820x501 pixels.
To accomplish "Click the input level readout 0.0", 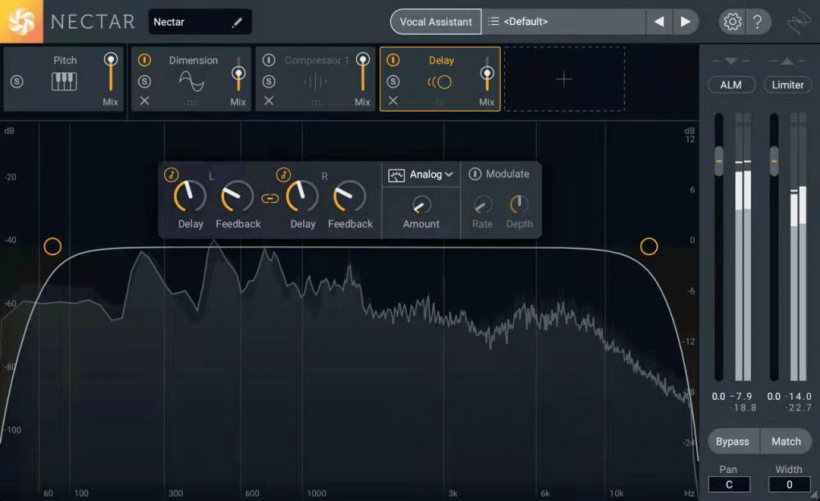I will 719,396.
